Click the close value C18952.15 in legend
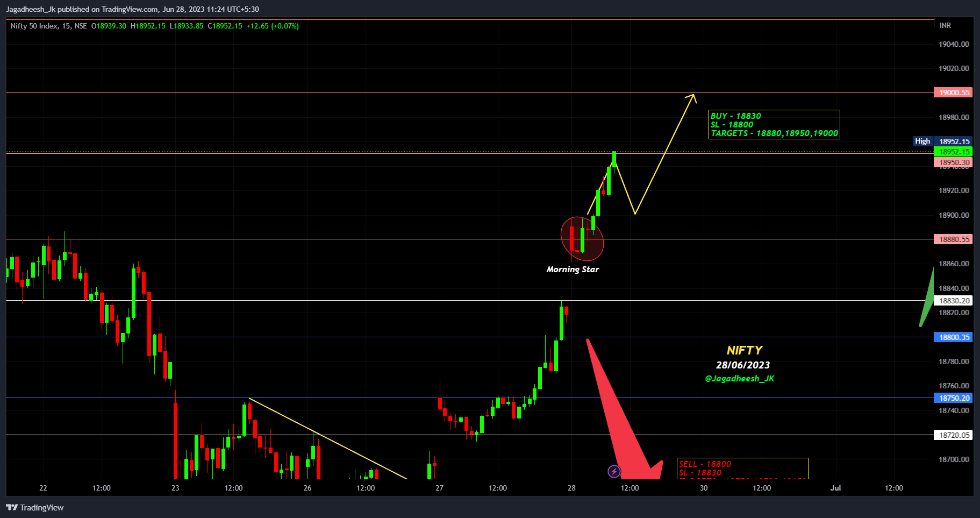The height and width of the screenshot is (518, 980). click(225, 26)
